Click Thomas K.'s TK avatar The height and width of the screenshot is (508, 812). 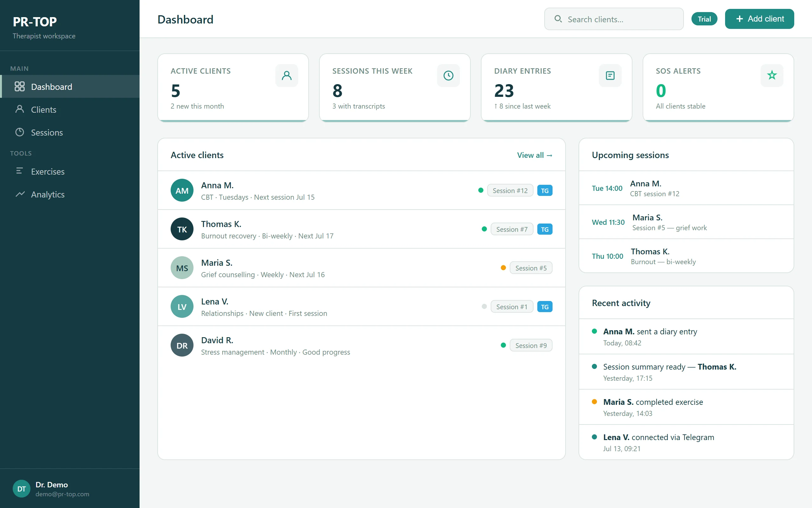[182, 229]
